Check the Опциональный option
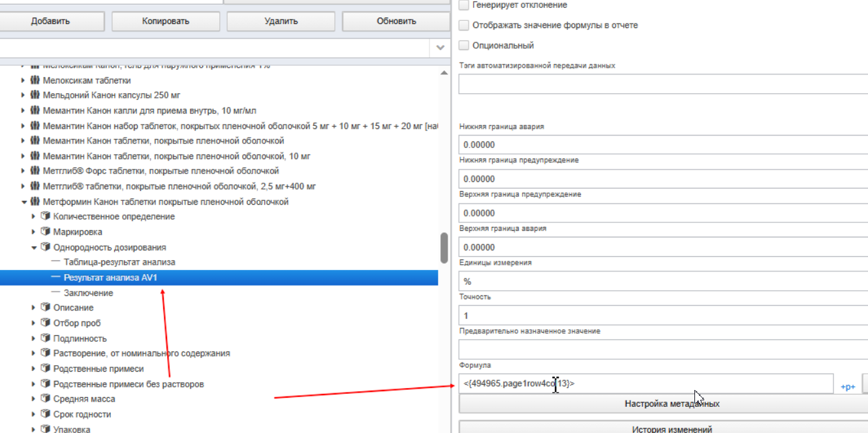The height and width of the screenshot is (433, 868). (464, 45)
